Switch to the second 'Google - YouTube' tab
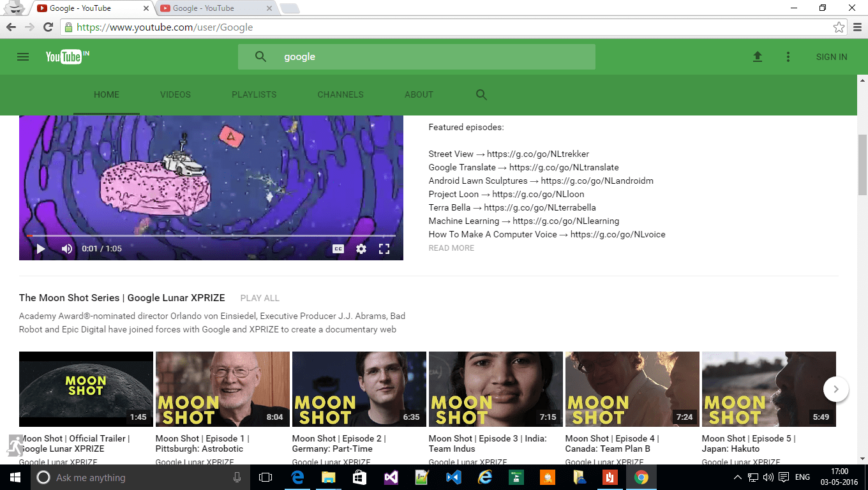This screenshot has width=868, height=490. coord(216,8)
